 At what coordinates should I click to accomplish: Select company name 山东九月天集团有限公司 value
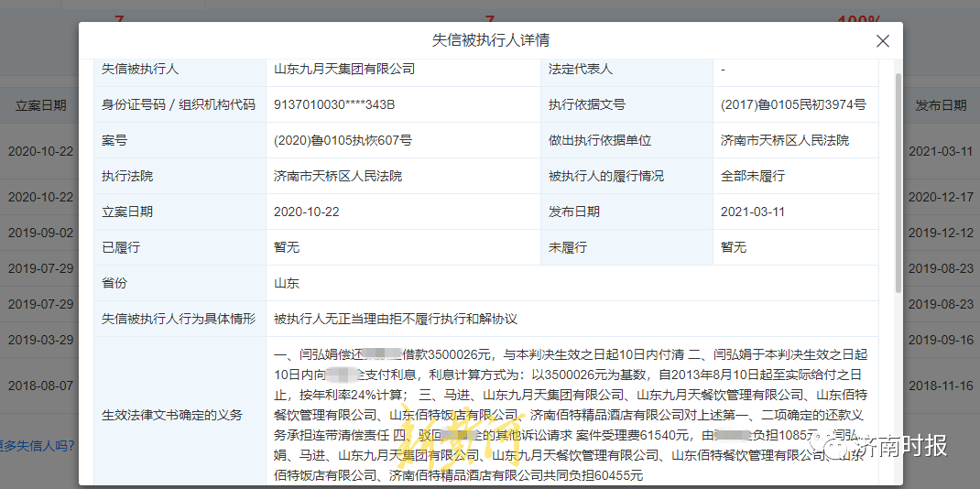click(344, 70)
